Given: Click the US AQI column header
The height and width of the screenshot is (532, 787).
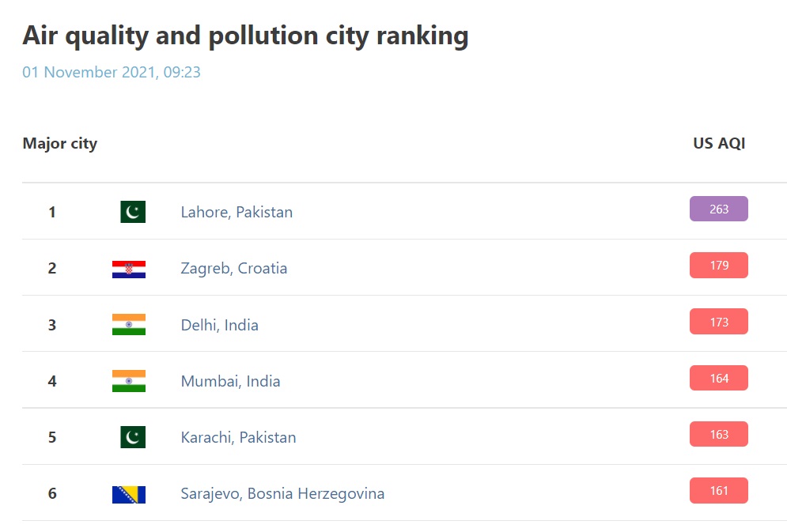Looking at the screenshot, I should [x=719, y=143].
